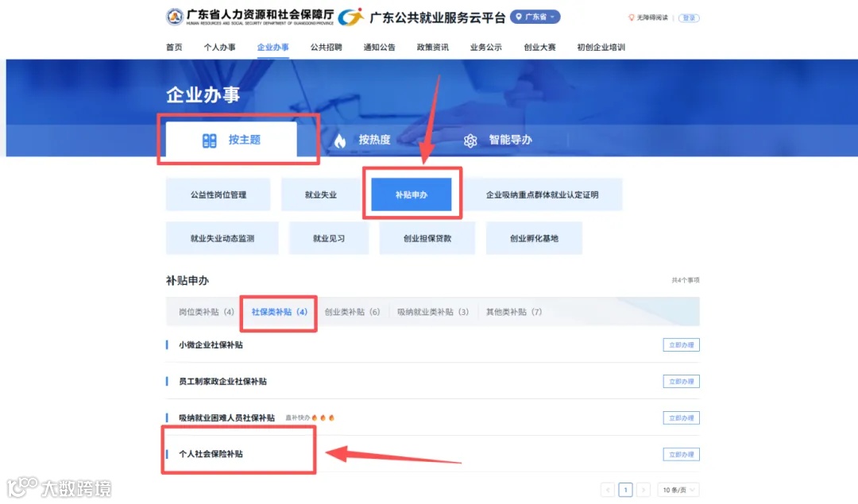The image size is (858, 504).
Task: Switch to 其他类补贴 (7) tab
Action: 514,312
